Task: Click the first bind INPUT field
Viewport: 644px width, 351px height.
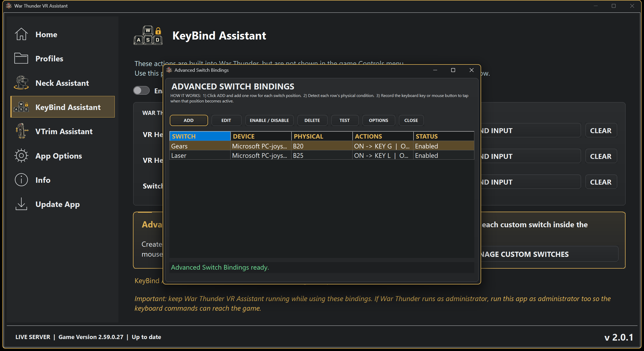Action: 531,130
